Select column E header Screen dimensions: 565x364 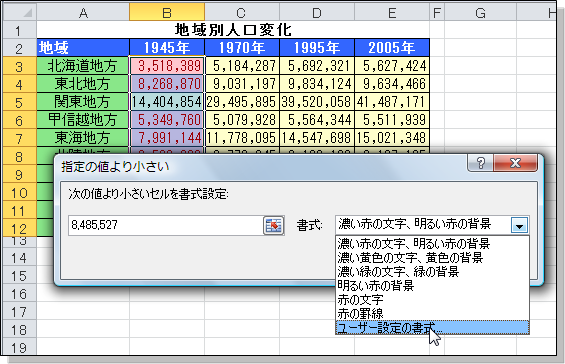(x=392, y=12)
